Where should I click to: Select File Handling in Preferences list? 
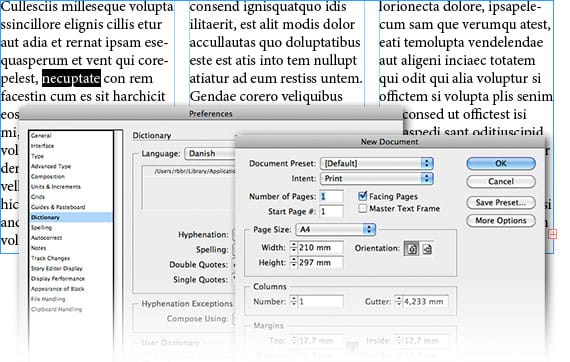71,299
